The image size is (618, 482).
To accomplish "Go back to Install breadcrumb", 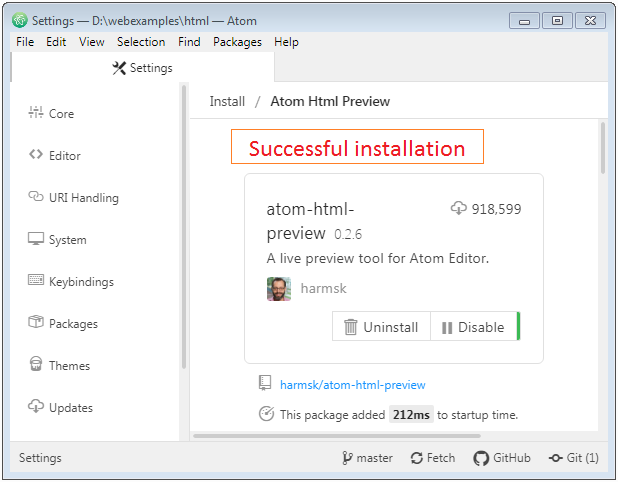I will [x=227, y=101].
